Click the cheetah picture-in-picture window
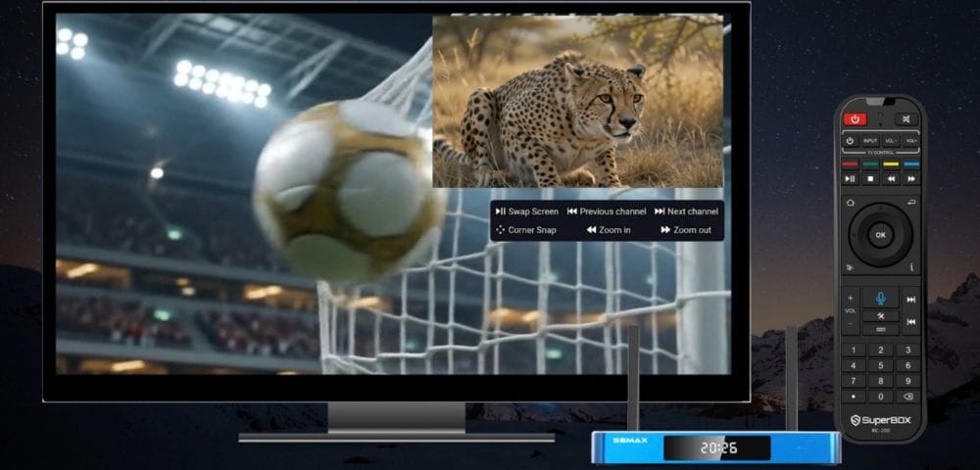 point(577,101)
